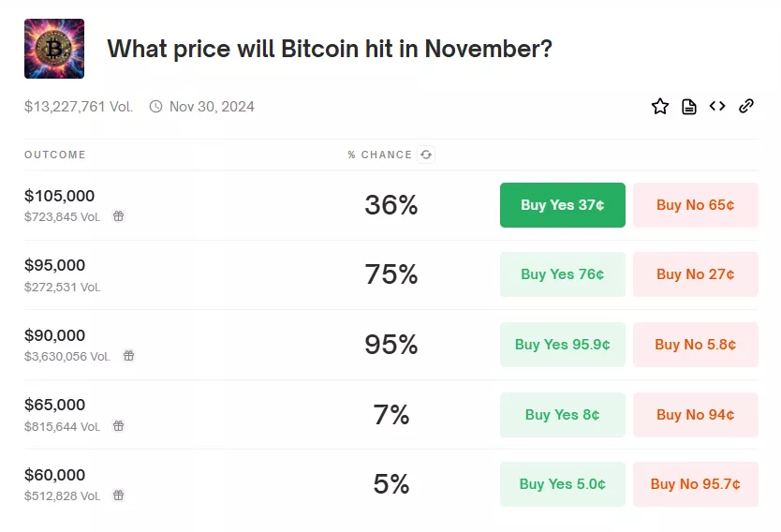Click the embed code icon

pyautogui.click(x=717, y=107)
